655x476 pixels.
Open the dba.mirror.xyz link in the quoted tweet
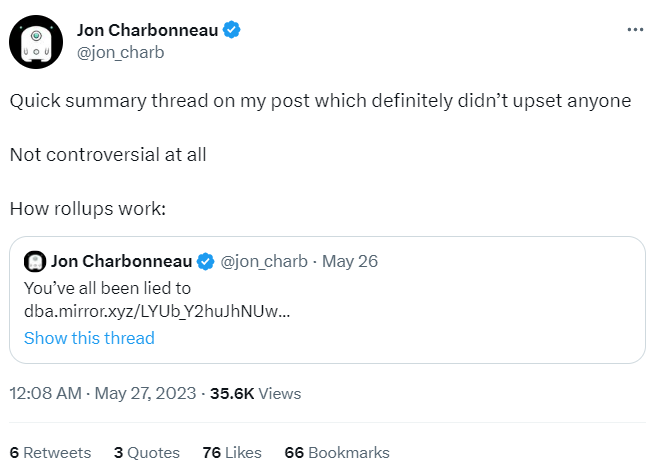(157, 311)
